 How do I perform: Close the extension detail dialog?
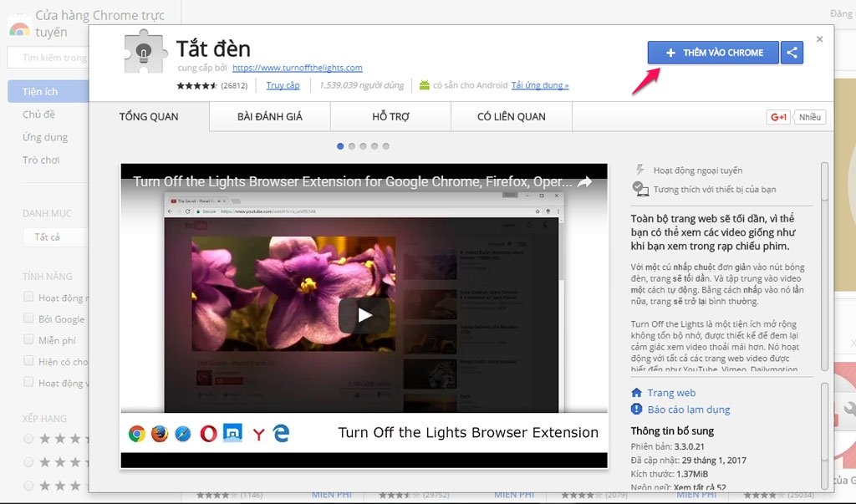[819, 39]
